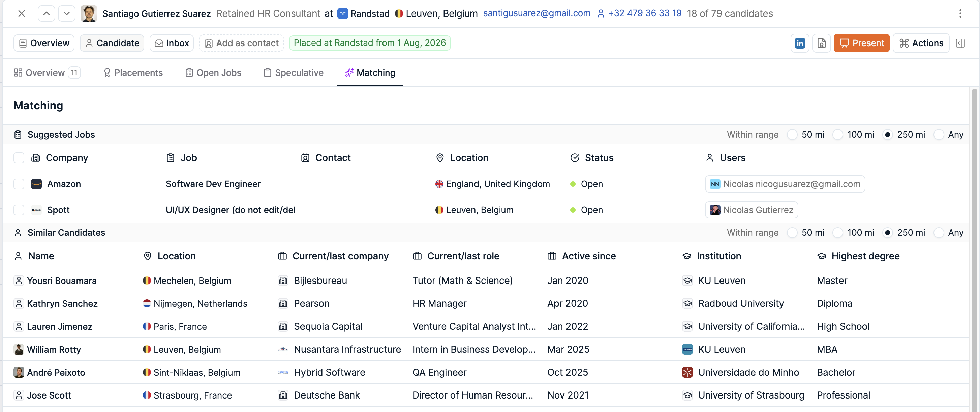The image size is (980, 412).
Task: Click the orange Present button
Action: click(x=862, y=43)
